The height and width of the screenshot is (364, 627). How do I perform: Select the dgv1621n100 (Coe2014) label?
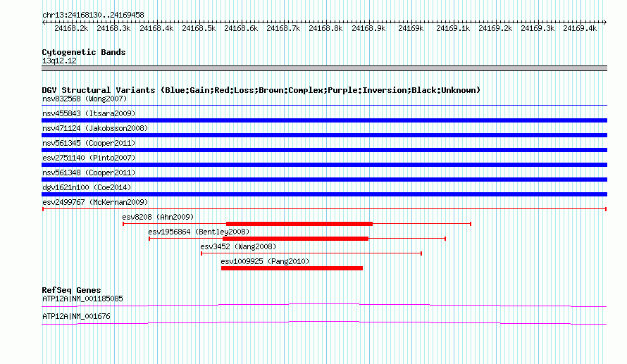coord(87,187)
